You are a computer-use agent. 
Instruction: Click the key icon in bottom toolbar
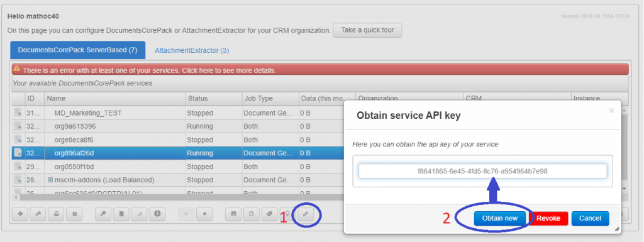click(103, 214)
